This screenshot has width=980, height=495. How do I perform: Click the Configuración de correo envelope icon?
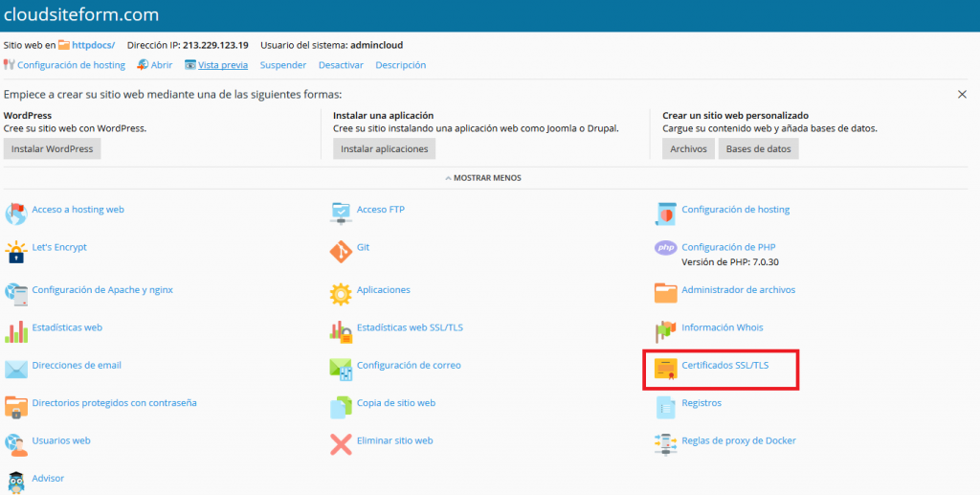[x=341, y=370]
